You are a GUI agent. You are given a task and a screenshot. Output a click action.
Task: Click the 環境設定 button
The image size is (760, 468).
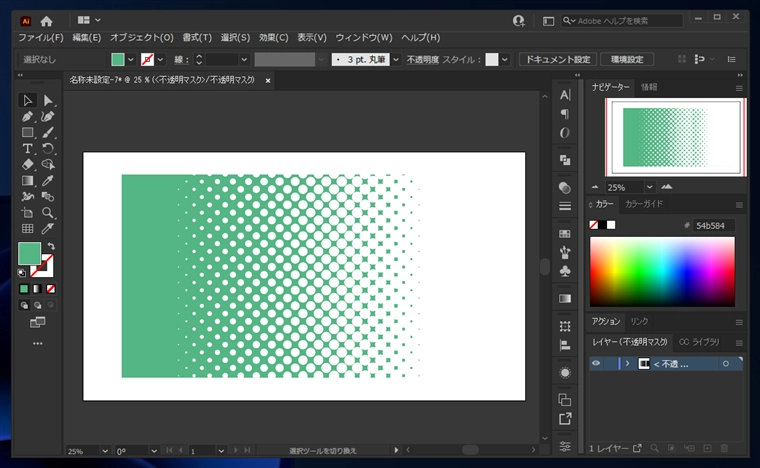627,60
